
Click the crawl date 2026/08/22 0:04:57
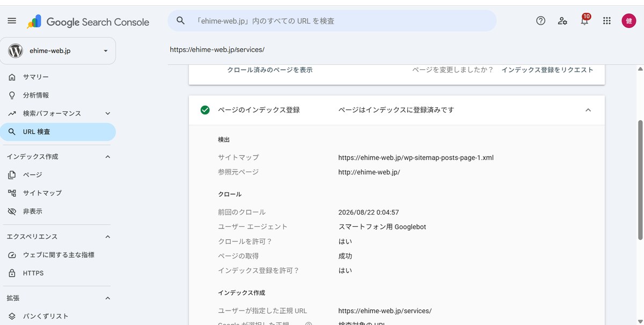tap(369, 212)
